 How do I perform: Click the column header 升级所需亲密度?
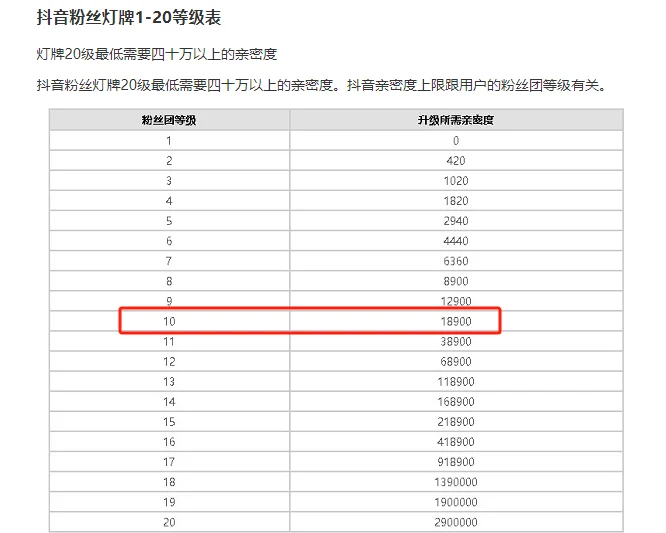(x=456, y=120)
